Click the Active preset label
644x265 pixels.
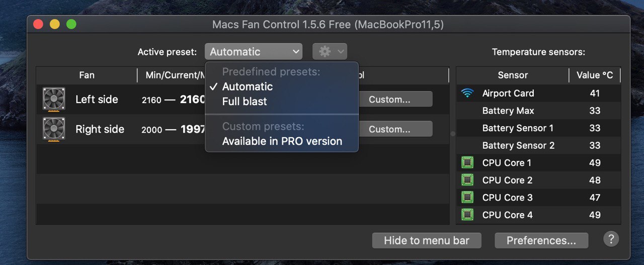(167, 52)
